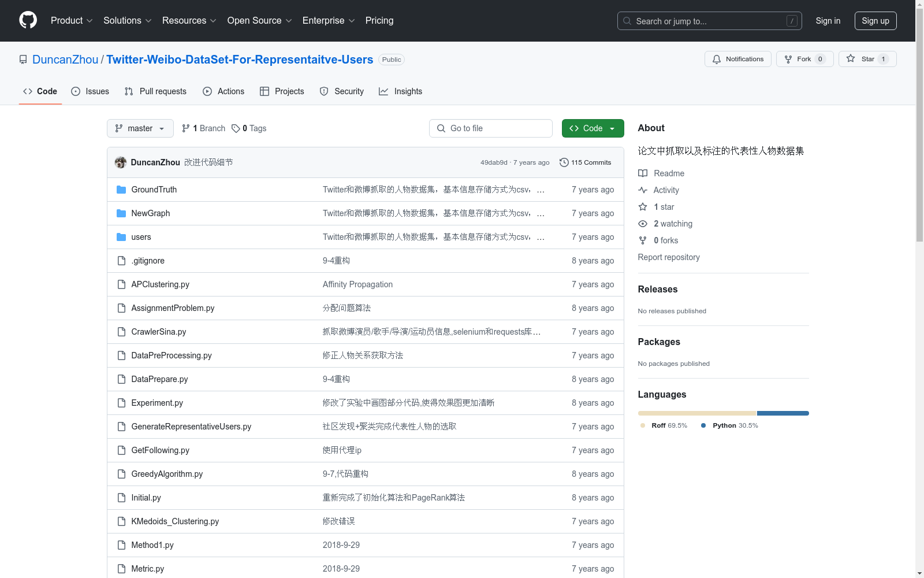Open the KMedoids_Clustering.py file
This screenshot has height=578, width=924.
pyautogui.click(x=175, y=521)
